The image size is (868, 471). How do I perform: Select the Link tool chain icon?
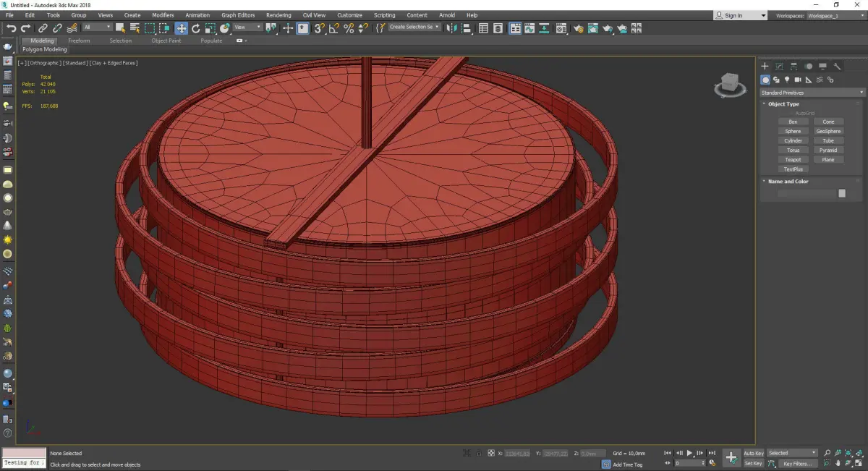coord(43,28)
